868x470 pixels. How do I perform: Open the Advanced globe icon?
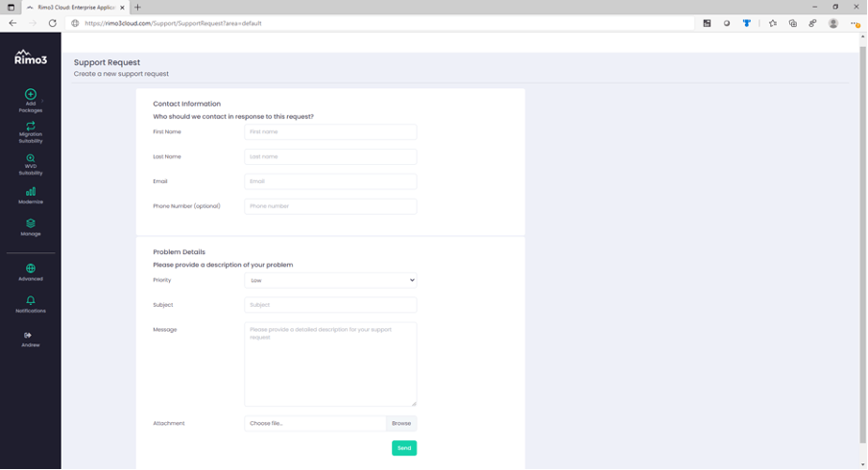[x=31, y=269]
